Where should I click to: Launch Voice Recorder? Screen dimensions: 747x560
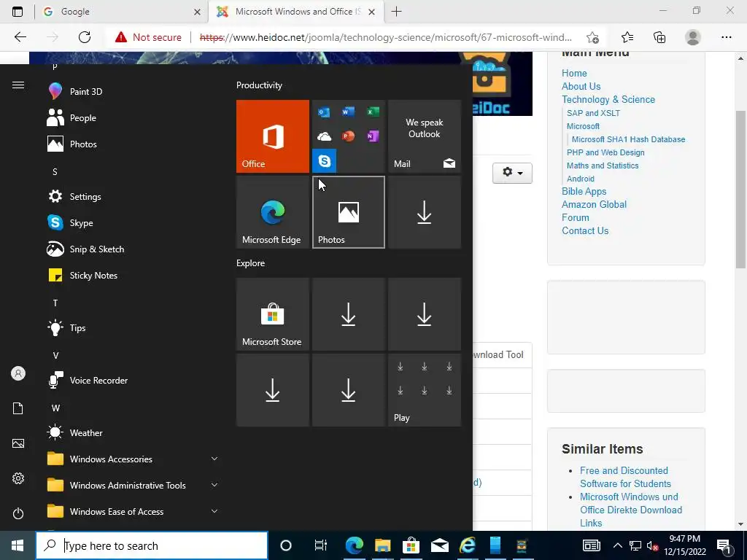tap(133, 380)
